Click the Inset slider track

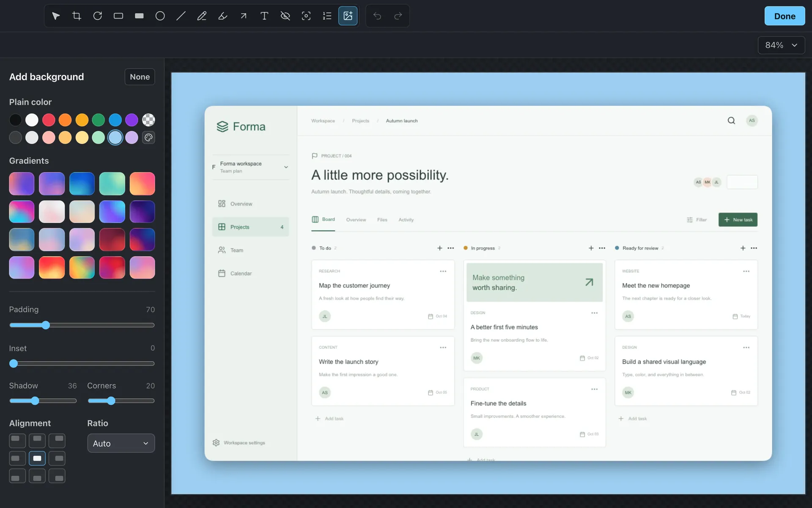(x=82, y=364)
